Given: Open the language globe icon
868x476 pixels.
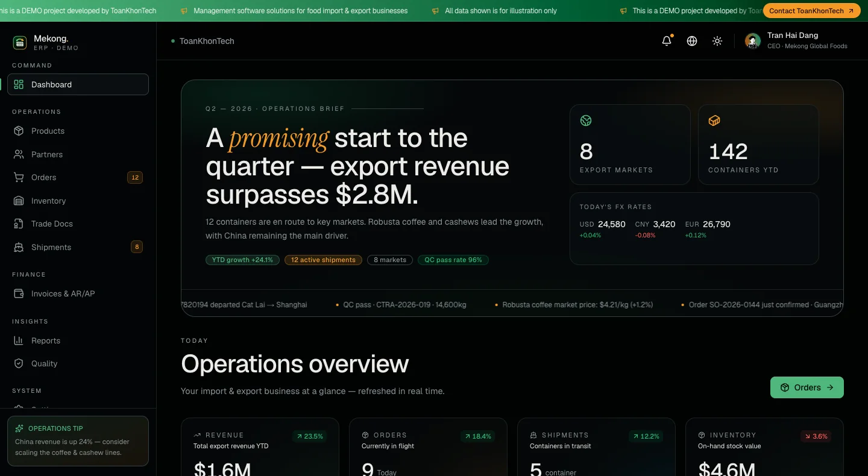Looking at the screenshot, I should click(692, 41).
